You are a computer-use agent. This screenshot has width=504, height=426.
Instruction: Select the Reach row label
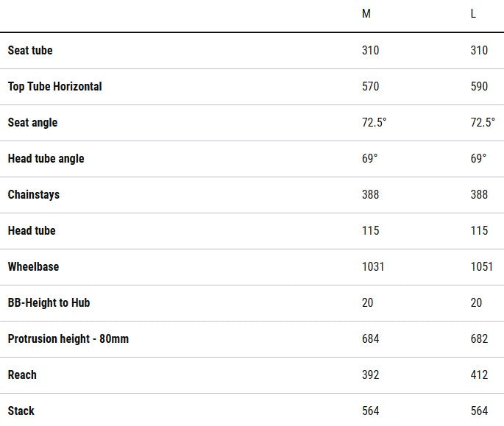(22, 375)
